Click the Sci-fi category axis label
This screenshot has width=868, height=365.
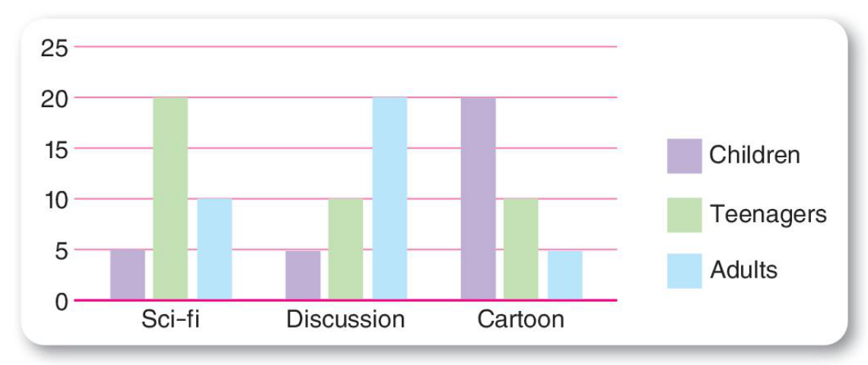(x=171, y=319)
